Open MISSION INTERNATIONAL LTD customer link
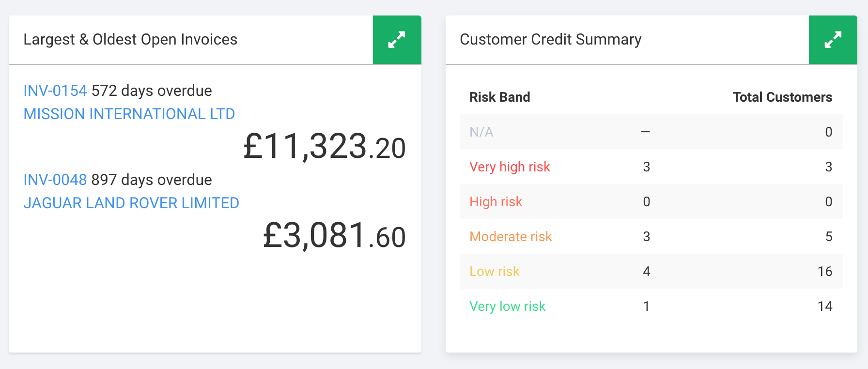The width and height of the screenshot is (868, 369). click(x=129, y=114)
